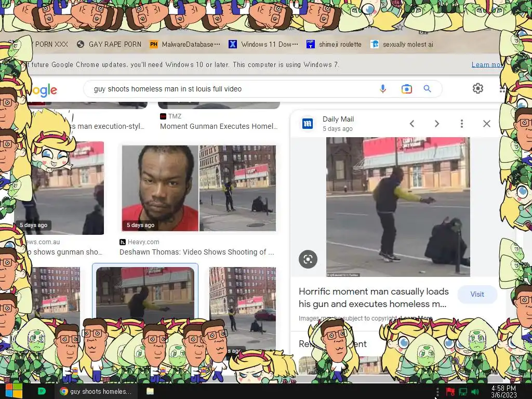Screen dimensions: 532x399
Task: Open the Windows 11 Dow... bookmark
Action: (x=263, y=45)
